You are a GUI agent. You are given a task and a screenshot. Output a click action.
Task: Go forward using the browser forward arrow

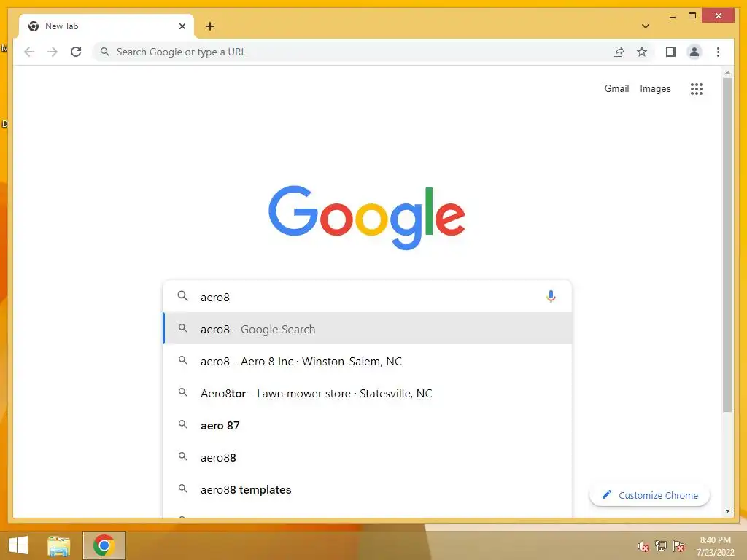53,52
